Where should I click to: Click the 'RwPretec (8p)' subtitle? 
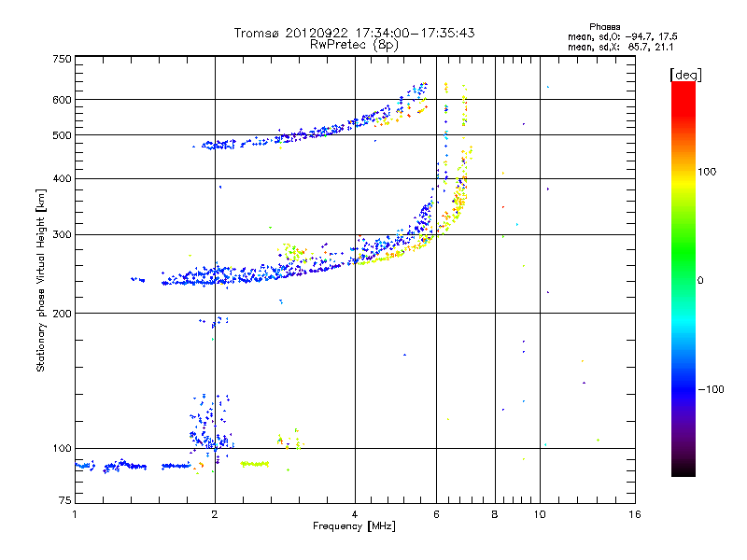coord(354,45)
